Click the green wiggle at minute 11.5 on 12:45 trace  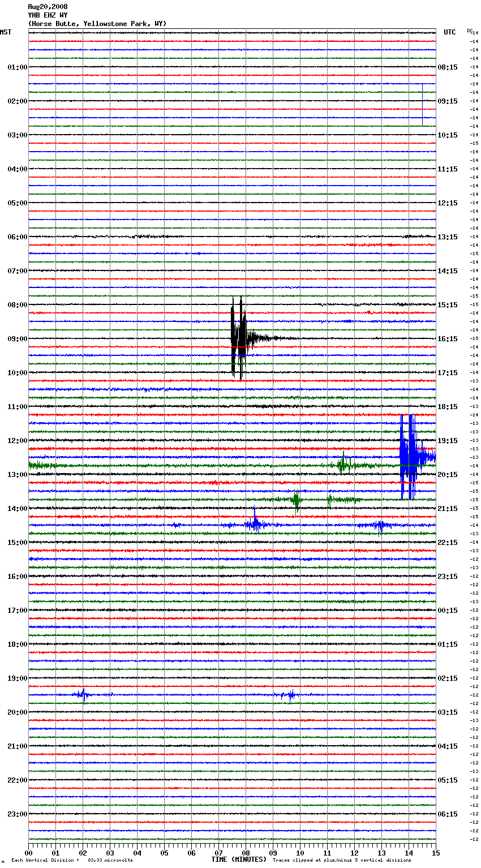tap(343, 465)
